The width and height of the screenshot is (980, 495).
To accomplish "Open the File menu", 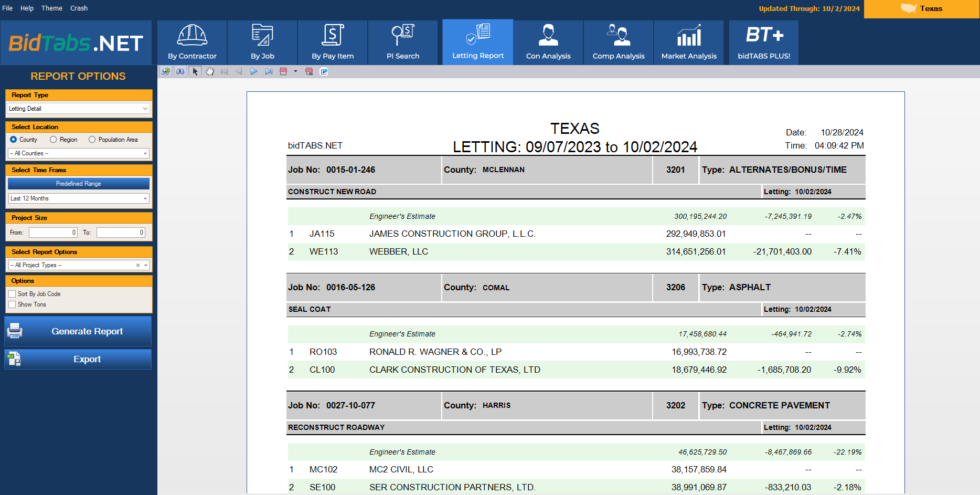I will 7,8.
